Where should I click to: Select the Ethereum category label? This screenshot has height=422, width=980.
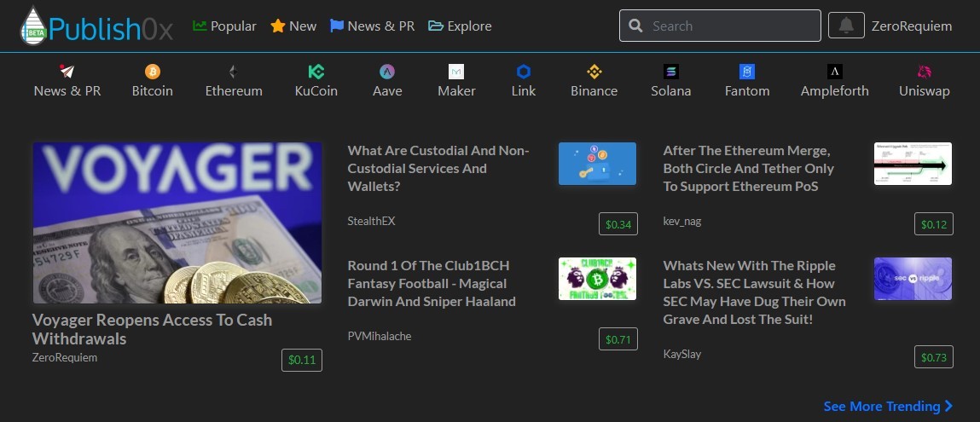(234, 91)
